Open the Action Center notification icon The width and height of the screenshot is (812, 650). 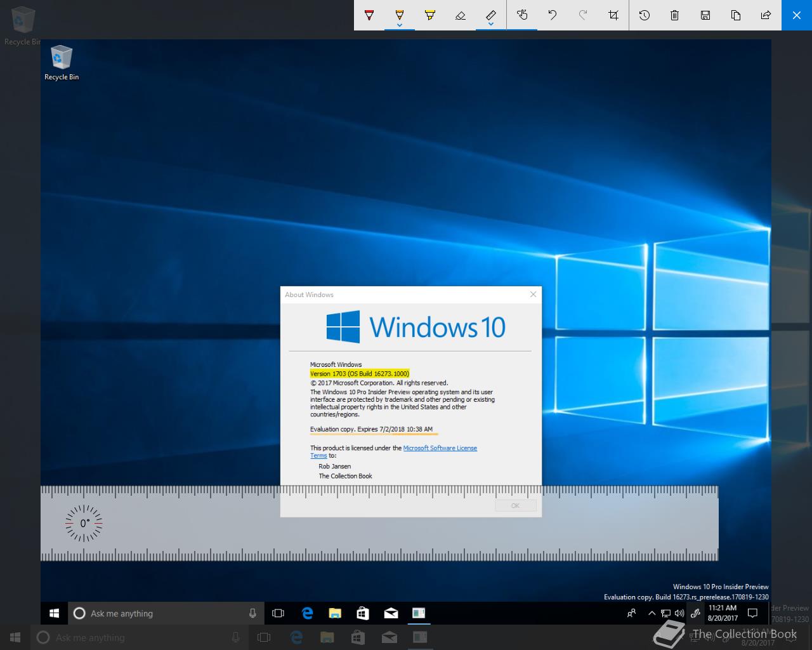[x=753, y=613]
